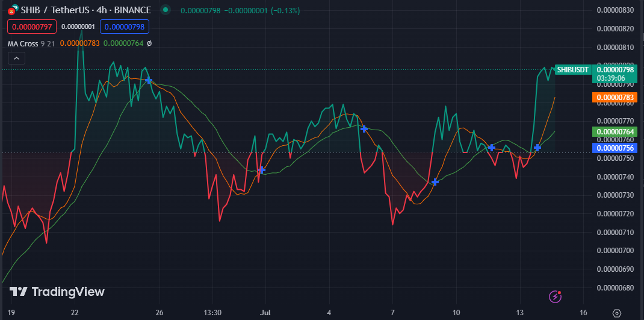Click the red sell price 0.00000797 box

click(x=31, y=27)
